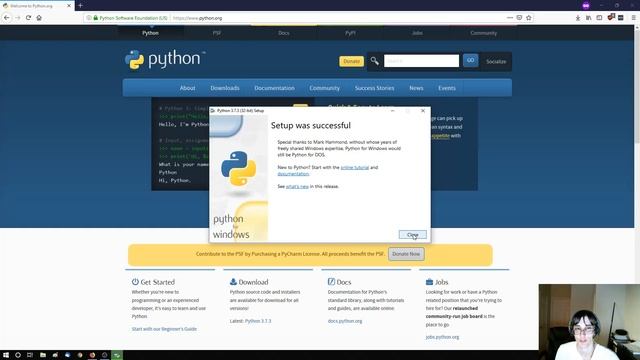Image resolution: width=640 pixels, height=360 pixels.
Task: Click the page vertical scrollbar
Action: tap(637, 188)
